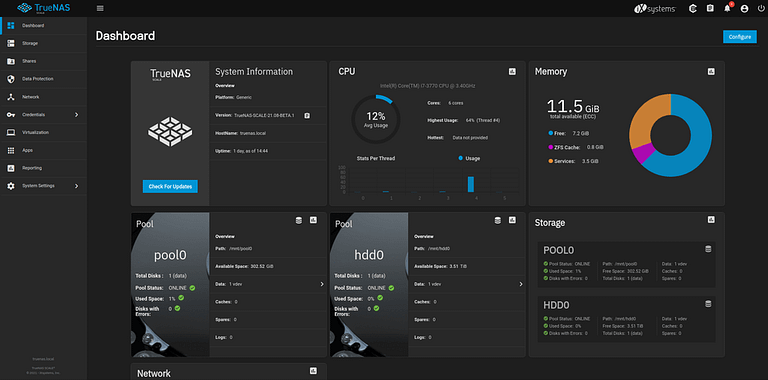Click the Configure button

pyautogui.click(x=740, y=37)
